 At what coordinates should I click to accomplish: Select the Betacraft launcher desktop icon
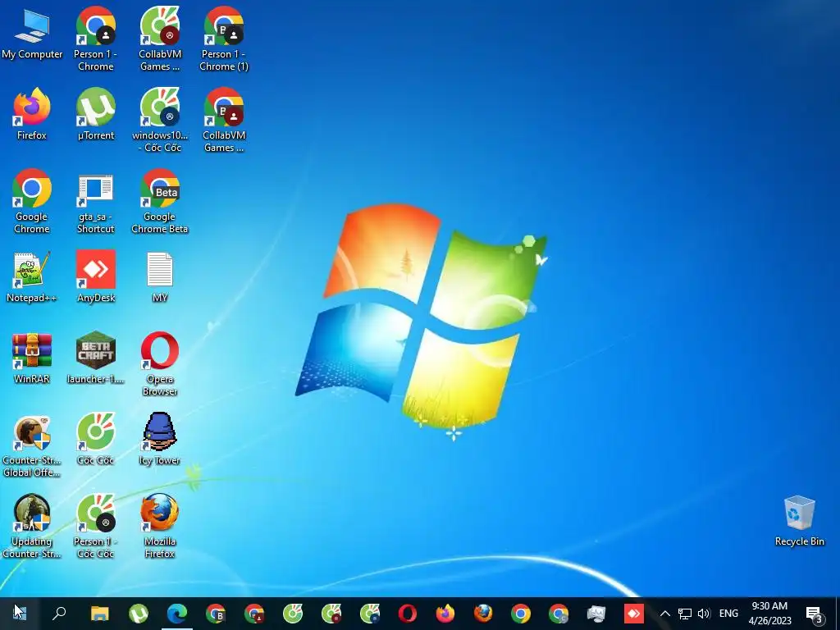coord(95,358)
